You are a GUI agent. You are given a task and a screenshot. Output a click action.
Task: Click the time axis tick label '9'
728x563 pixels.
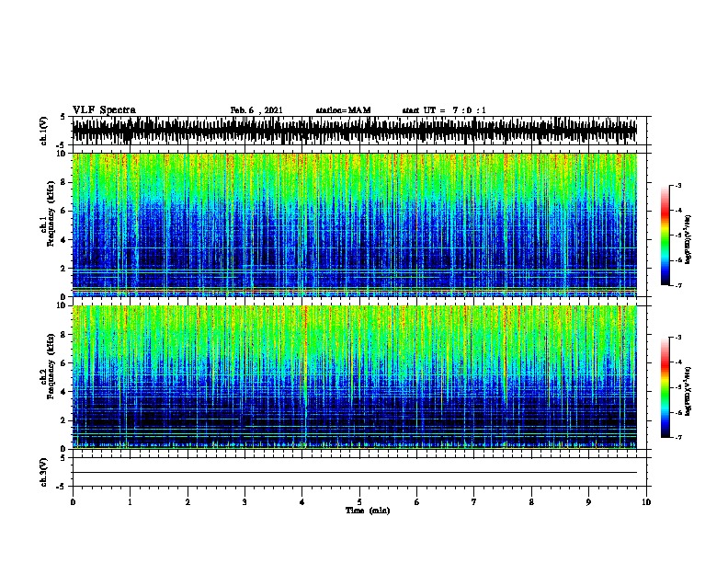click(x=588, y=501)
